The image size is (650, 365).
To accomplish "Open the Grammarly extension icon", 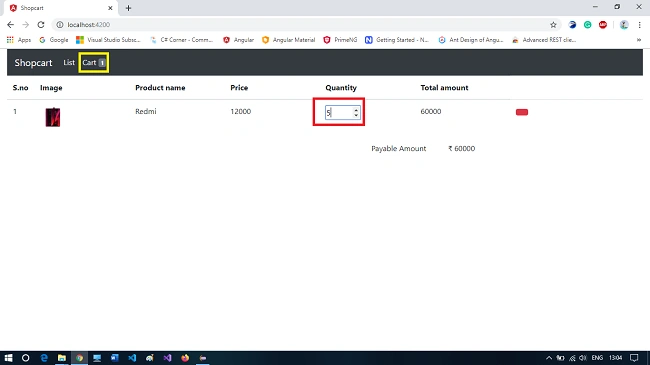I will tap(587, 25).
